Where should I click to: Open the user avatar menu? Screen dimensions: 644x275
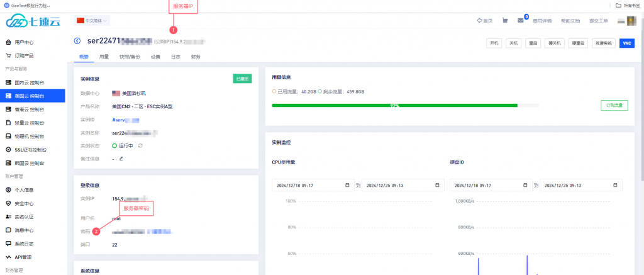click(x=631, y=21)
